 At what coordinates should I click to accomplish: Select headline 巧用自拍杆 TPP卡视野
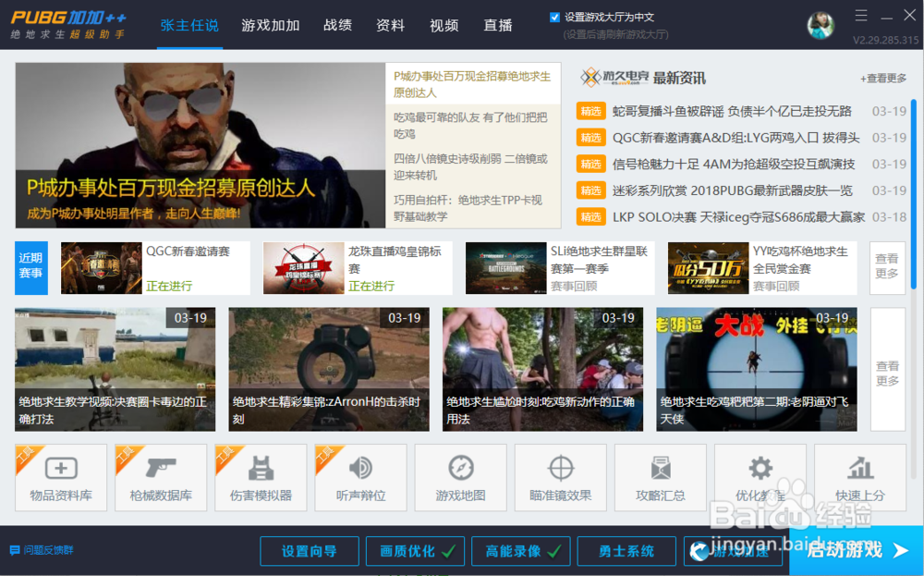(472, 208)
